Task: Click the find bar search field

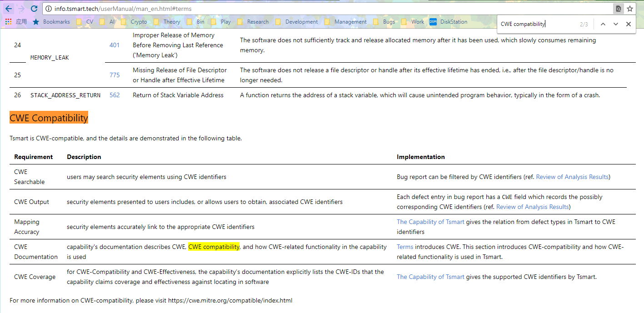Action: pos(539,24)
